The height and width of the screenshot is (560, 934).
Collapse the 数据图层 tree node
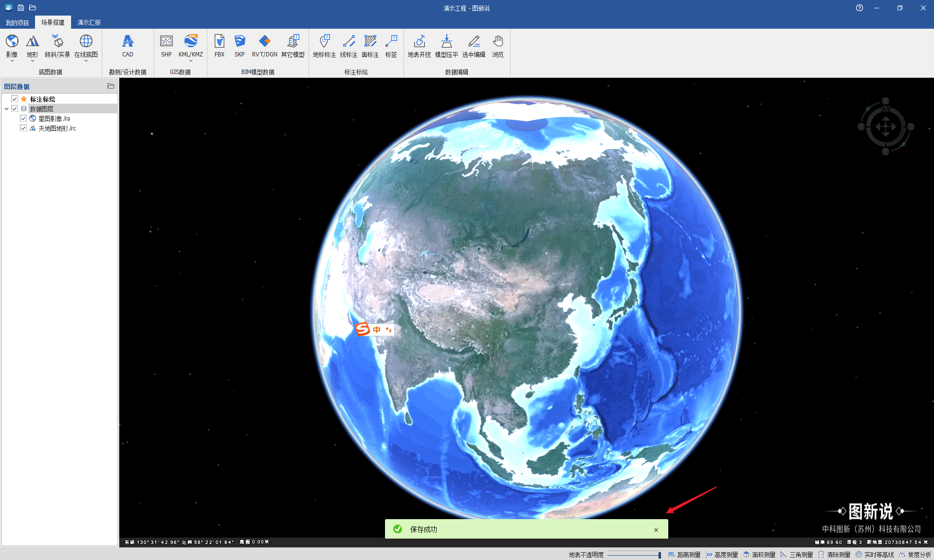[x=6, y=109]
